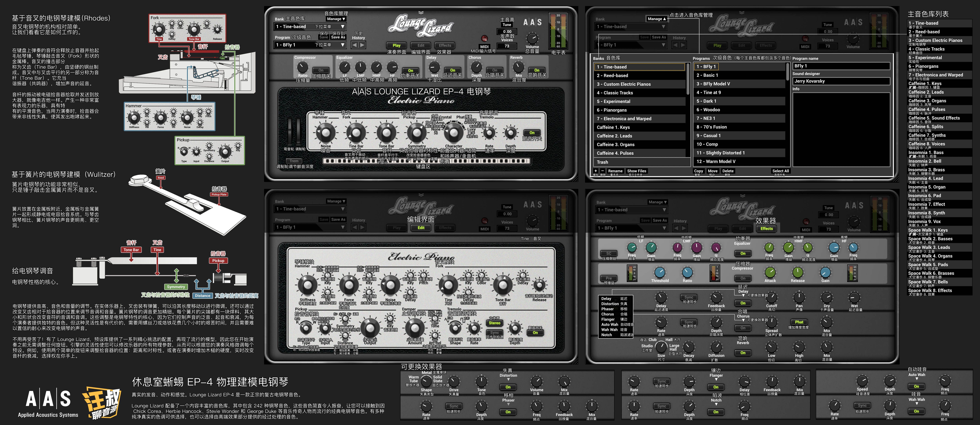
Task: Choose Notch from the effect type list
Action: tap(606, 335)
